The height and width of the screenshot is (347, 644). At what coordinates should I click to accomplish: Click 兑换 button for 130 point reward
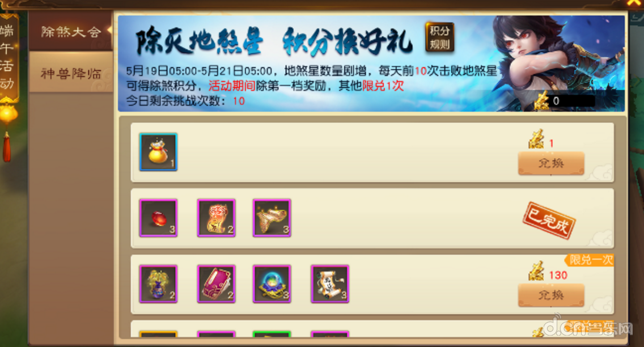(x=551, y=295)
